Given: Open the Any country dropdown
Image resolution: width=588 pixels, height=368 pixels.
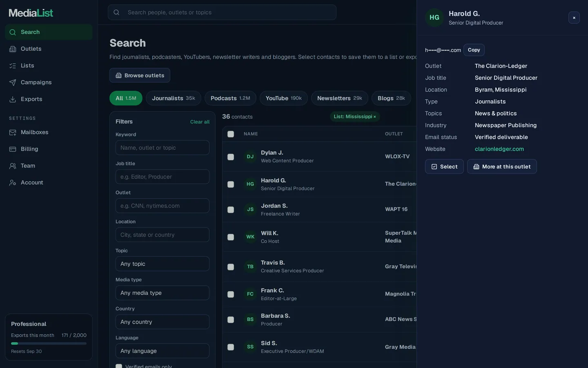Looking at the screenshot, I should [x=163, y=322].
